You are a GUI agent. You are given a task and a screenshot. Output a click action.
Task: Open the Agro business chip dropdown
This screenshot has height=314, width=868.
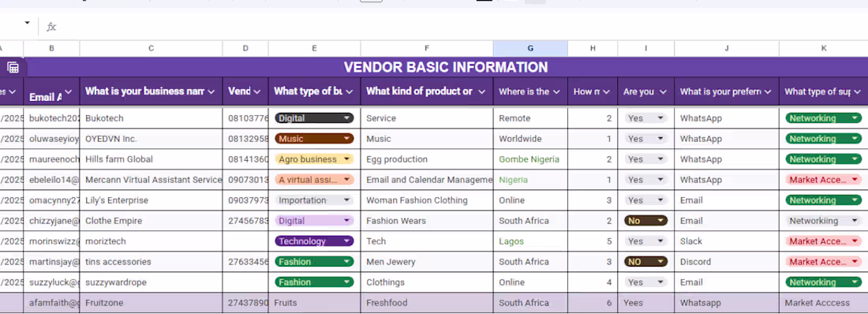click(x=314, y=159)
